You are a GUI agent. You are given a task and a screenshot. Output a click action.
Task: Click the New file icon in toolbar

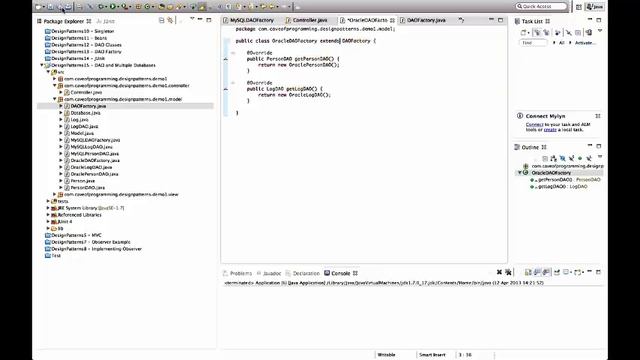pos(38,7)
